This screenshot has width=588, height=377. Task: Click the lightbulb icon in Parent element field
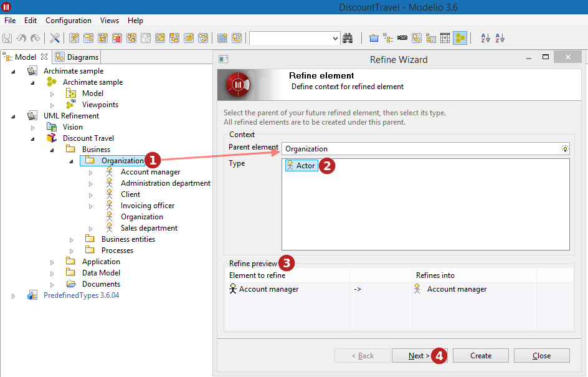tap(565, 149)
